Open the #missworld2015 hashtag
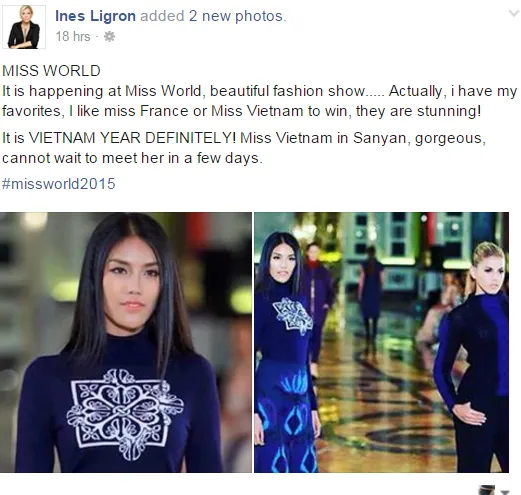The height and width of the screenshot is (495, 521). tap(59, 184)
